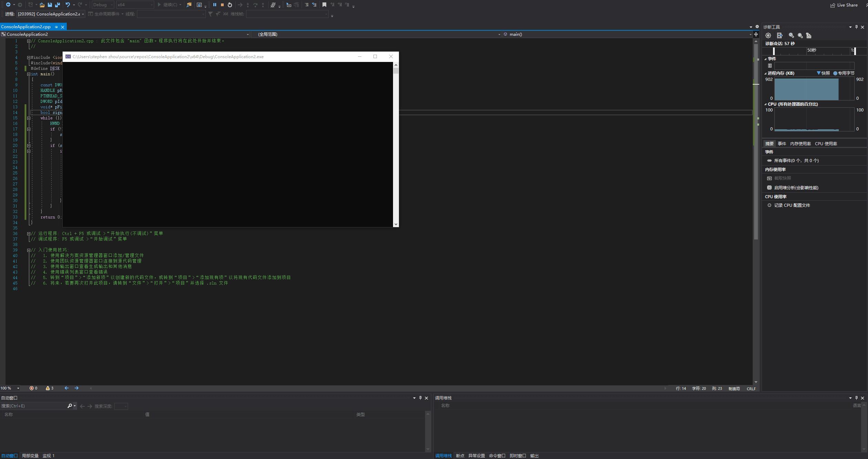Click the pause events icon in diagnostics

point(770,66)
